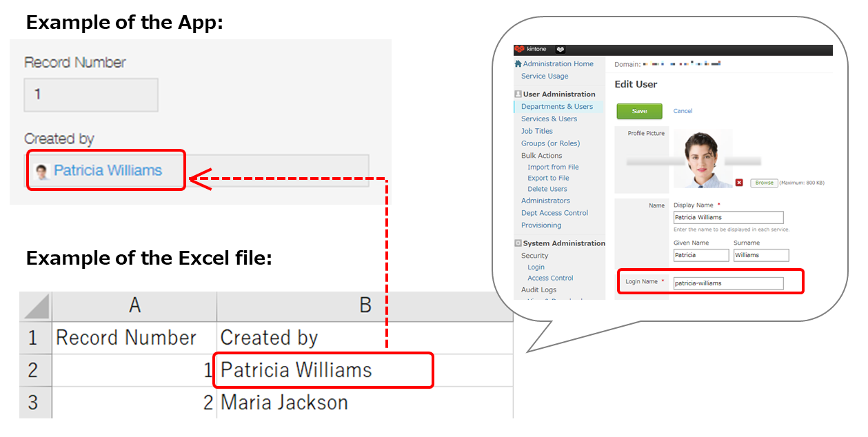Click the cloud icon beside kintone logo
Image resolution: width=868 pixels, height=437 pixels.
pyautogui.click(x=561, y=50)
